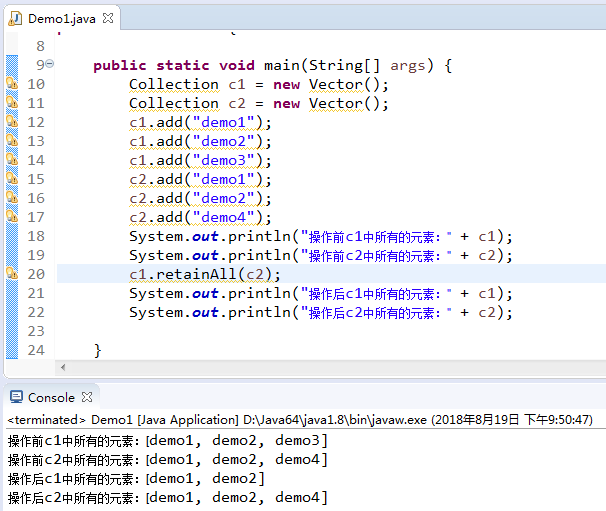
Task: Click console output '操作后c1中所有的元素: [demo1, demo2]'
Action: pos(136,479)
